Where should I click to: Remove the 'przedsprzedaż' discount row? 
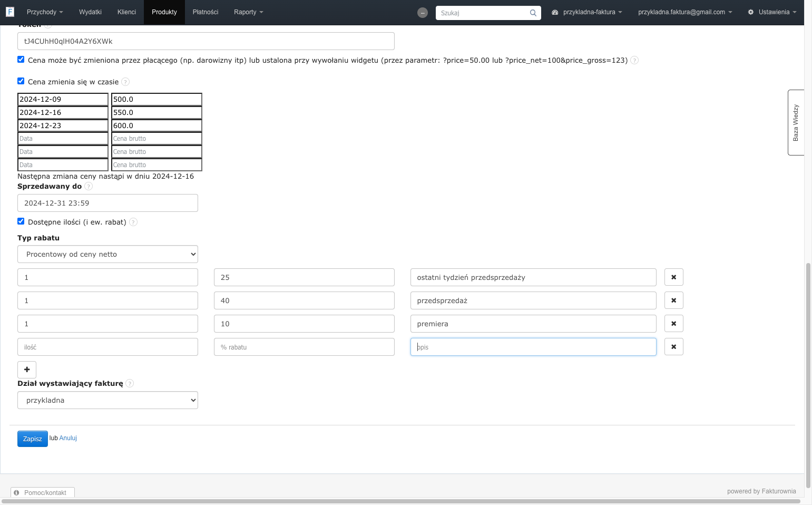click(x=673, y=300)
